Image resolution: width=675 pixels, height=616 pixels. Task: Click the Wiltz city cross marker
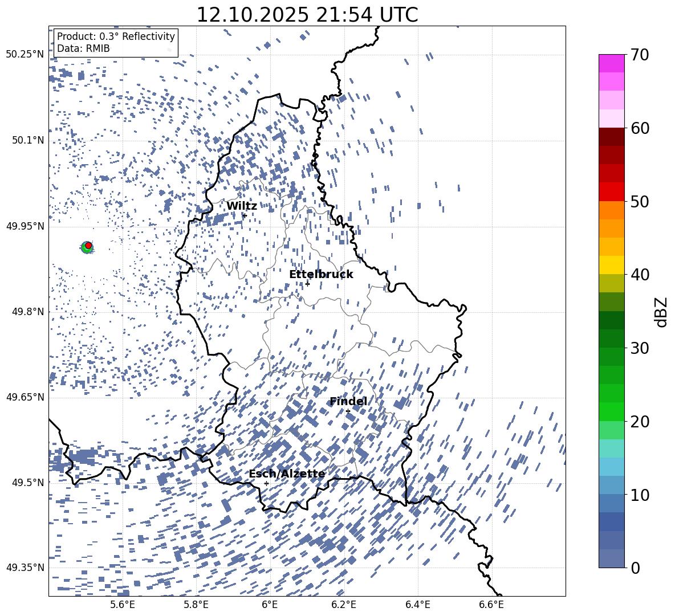coord(245,215)
